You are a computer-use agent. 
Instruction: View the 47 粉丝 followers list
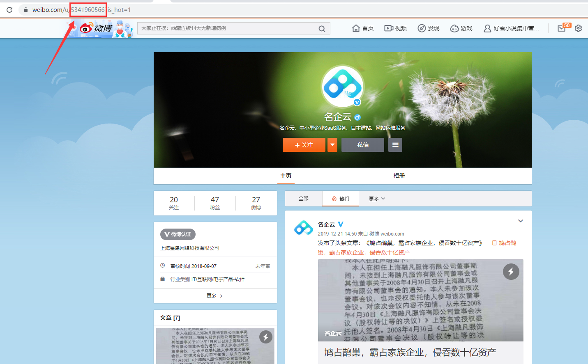point(215,203)
